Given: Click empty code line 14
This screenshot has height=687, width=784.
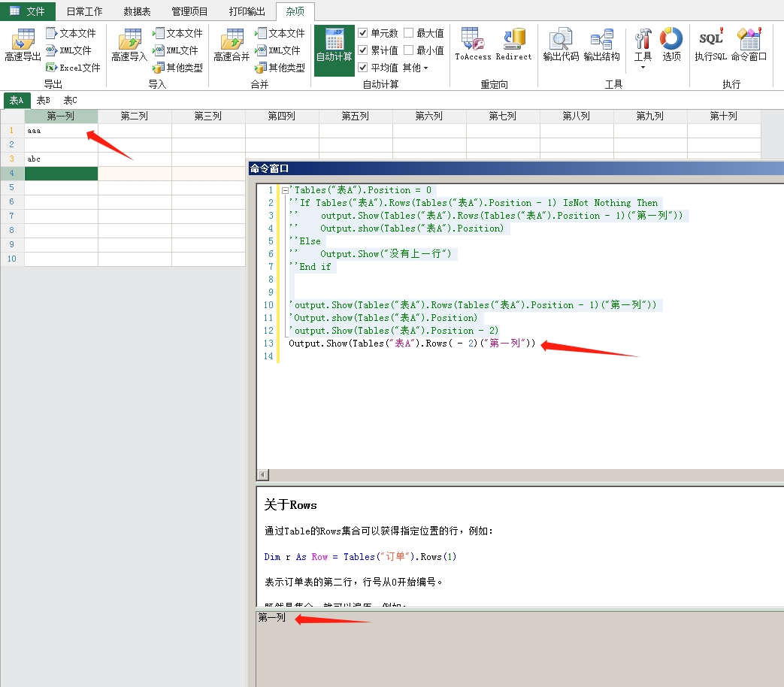Looking at the screenshot, I should coord(530,356).
